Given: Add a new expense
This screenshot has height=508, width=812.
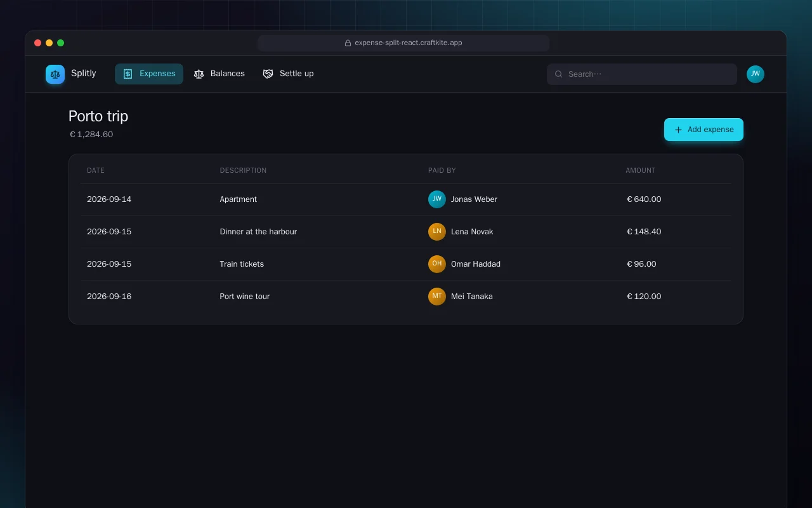Looking at the screenshot, I should click(x=704, y=130).
